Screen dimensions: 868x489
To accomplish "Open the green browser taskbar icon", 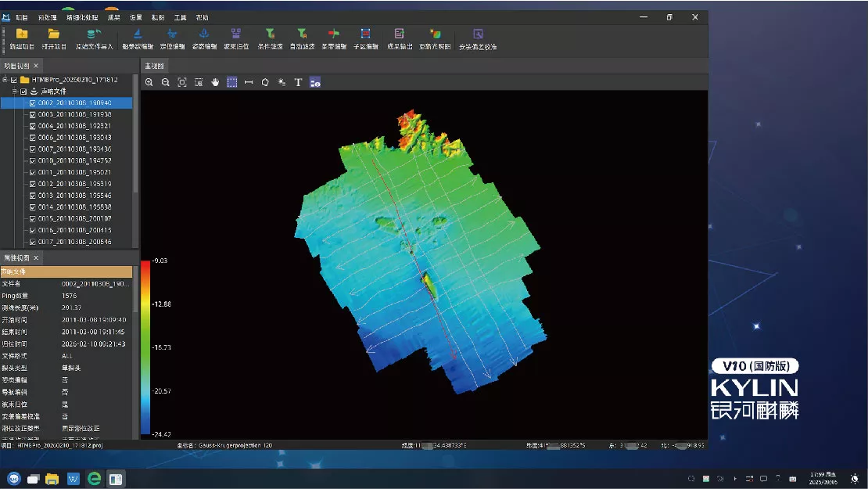I will [x=94, y=479].
